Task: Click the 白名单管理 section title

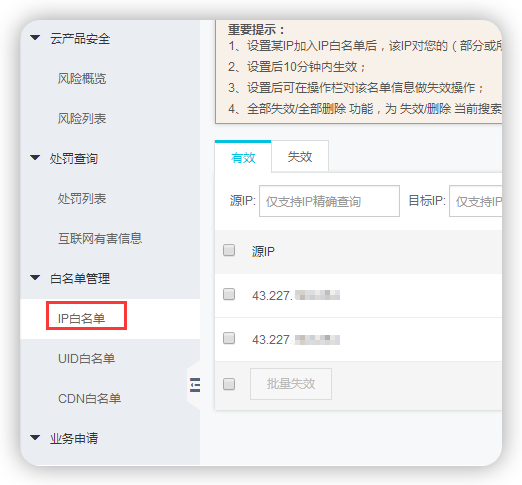Action: click(80, 279)
